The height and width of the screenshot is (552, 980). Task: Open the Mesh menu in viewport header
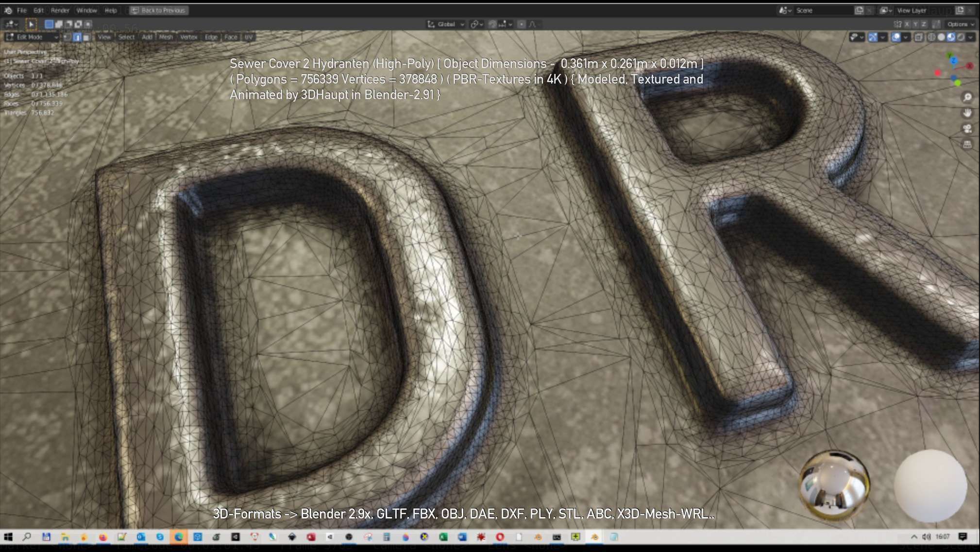[166, 37]
